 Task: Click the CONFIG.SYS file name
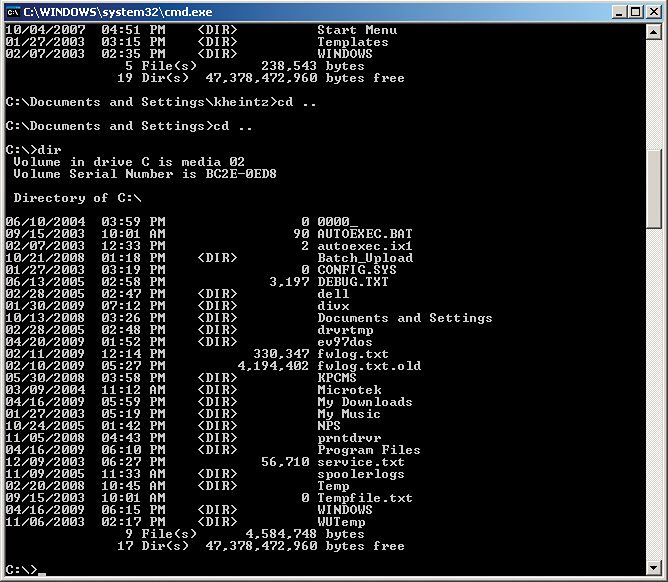point(357,270)
